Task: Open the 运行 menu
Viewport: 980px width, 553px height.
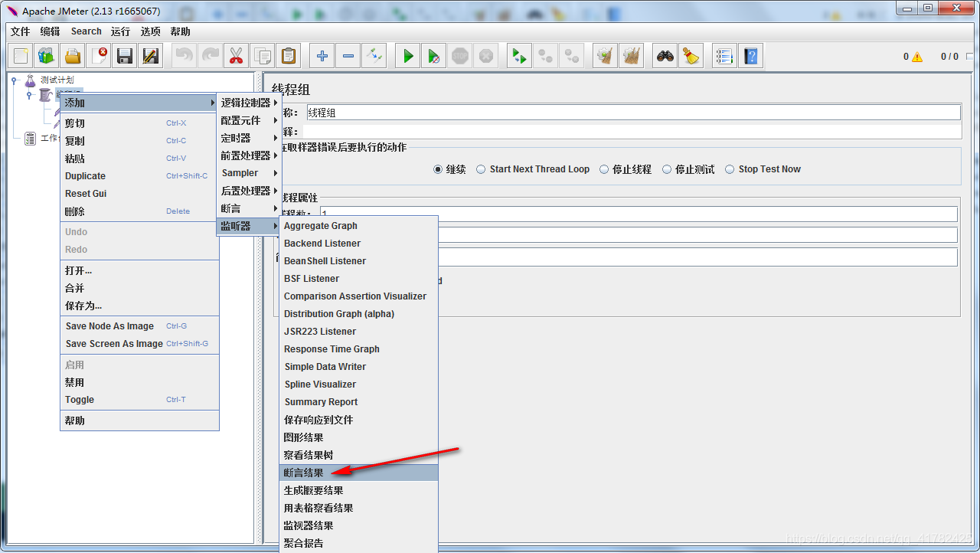Action: tap(120, 31)
